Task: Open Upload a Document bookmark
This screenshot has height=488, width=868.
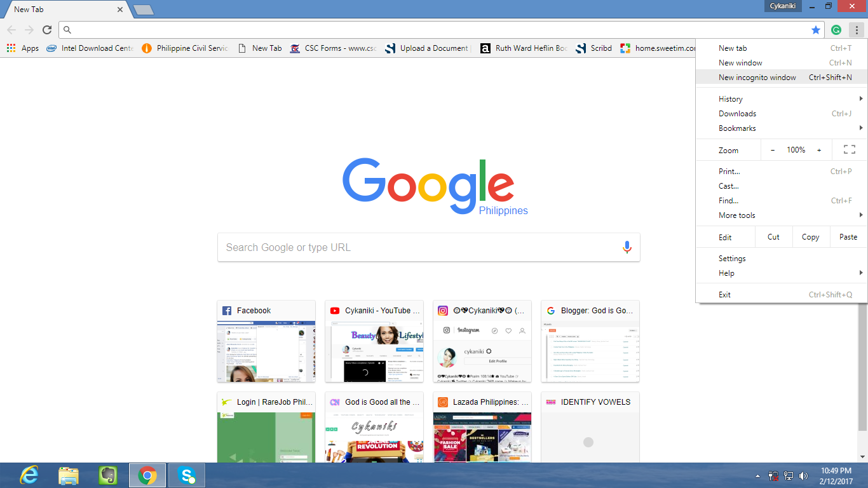Action: (428, 48)
